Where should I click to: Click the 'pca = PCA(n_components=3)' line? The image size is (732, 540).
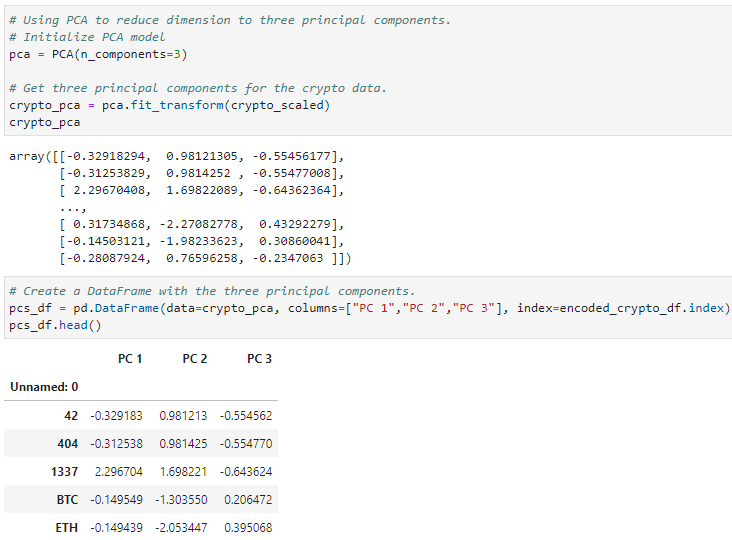point(98,55)
